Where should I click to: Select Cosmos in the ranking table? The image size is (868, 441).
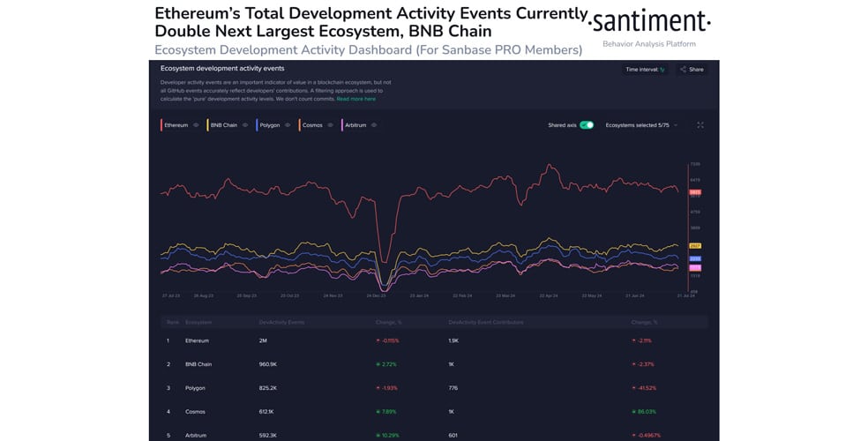(x=195, y=412)
